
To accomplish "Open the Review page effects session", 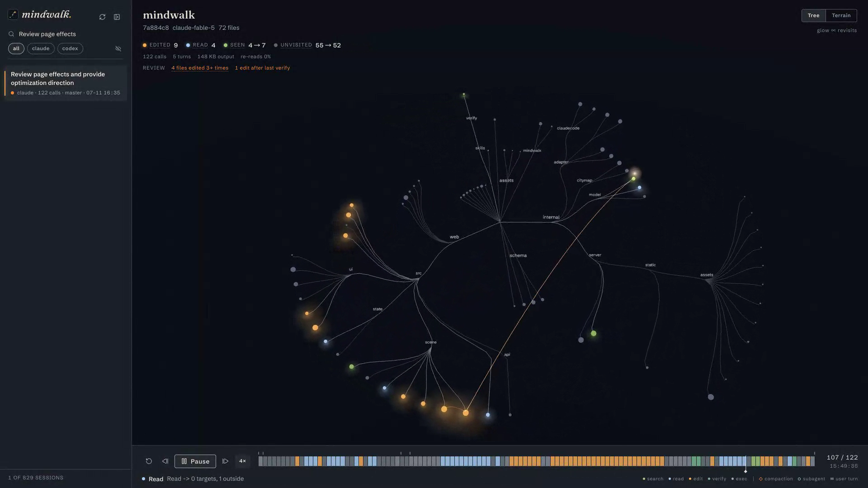I will (66, 83).
